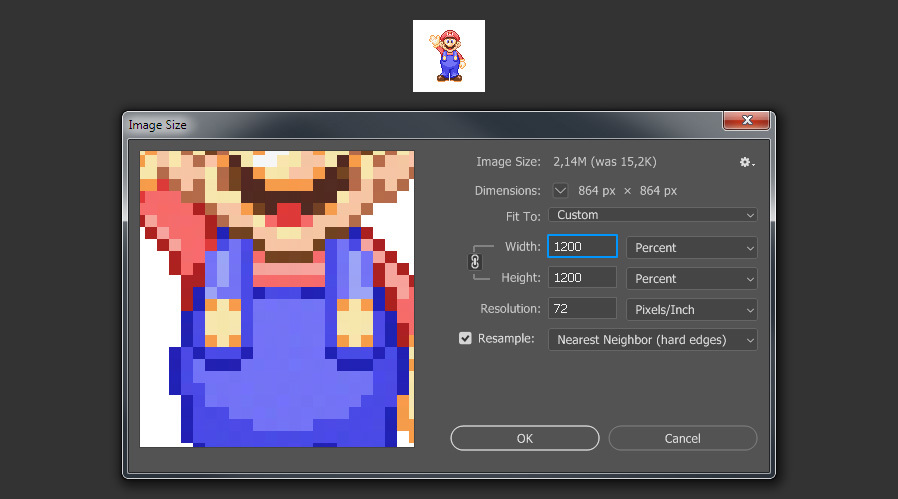This screenshot has height=499, width=898.
Task: Click the pixelated Mario preview area
Action: [277, 299]
